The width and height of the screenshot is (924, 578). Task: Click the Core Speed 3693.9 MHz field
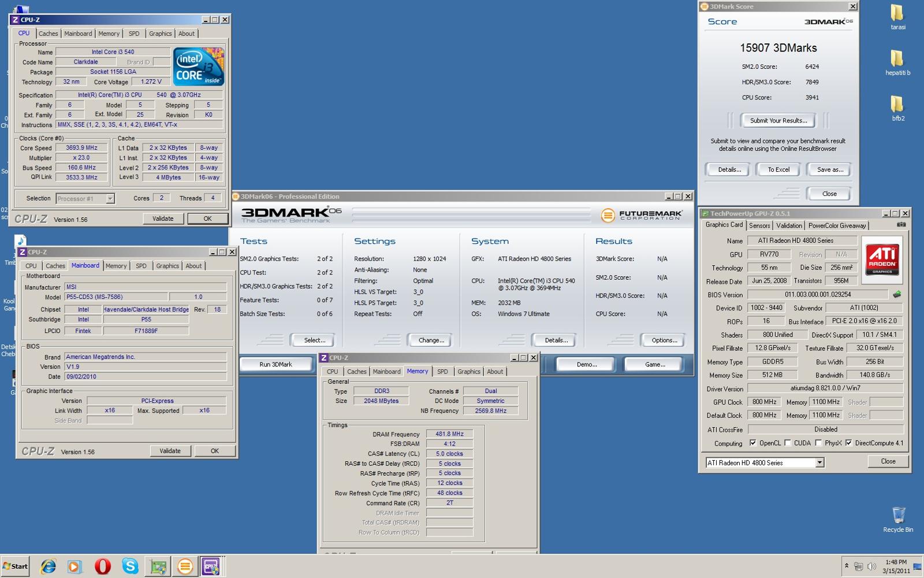tap(81, 148)
